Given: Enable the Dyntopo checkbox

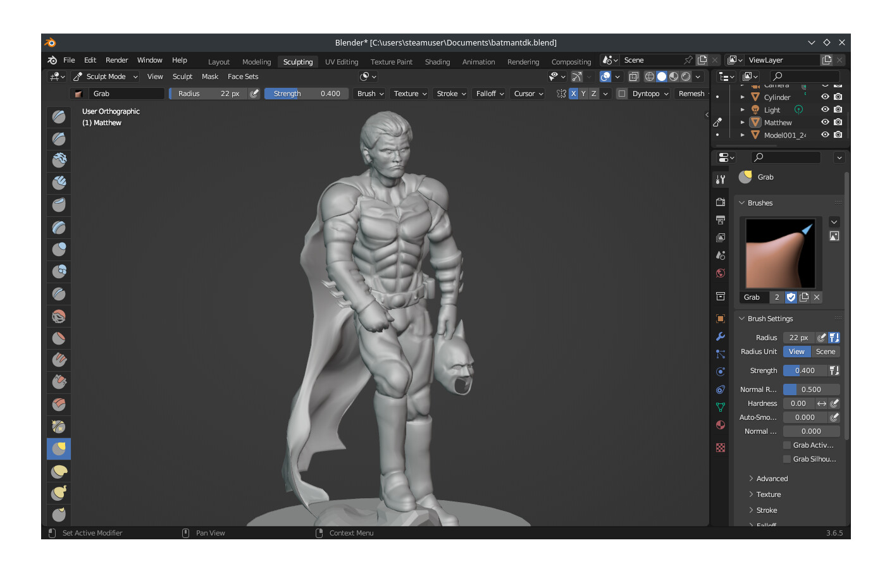Looking at the screenshot, I should [x=622, y=94].
